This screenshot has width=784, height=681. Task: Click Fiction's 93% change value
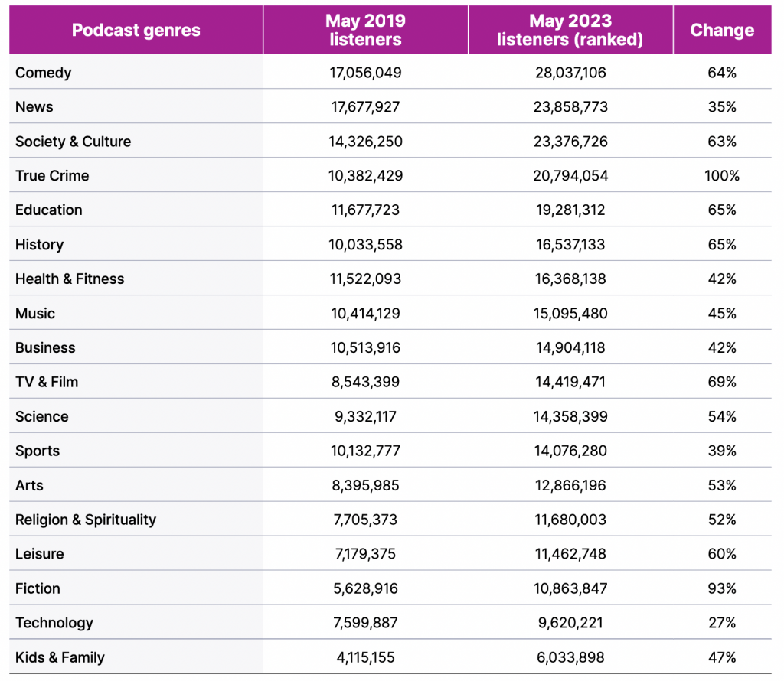pos(722,588)
